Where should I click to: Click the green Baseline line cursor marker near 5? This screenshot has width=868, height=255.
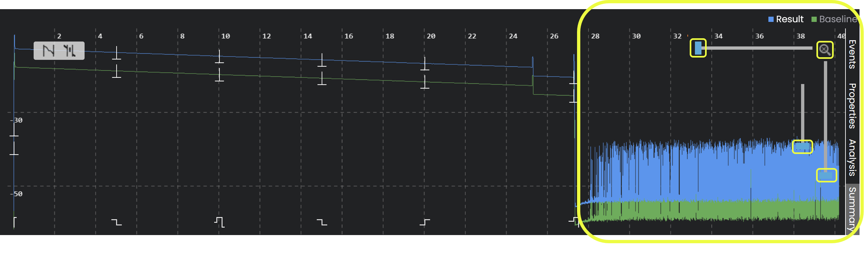[117, 72]
